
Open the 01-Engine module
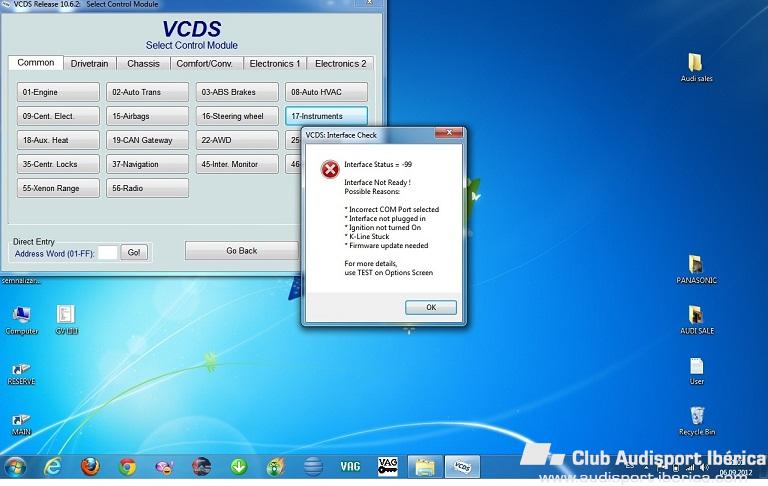pos(58,92)
